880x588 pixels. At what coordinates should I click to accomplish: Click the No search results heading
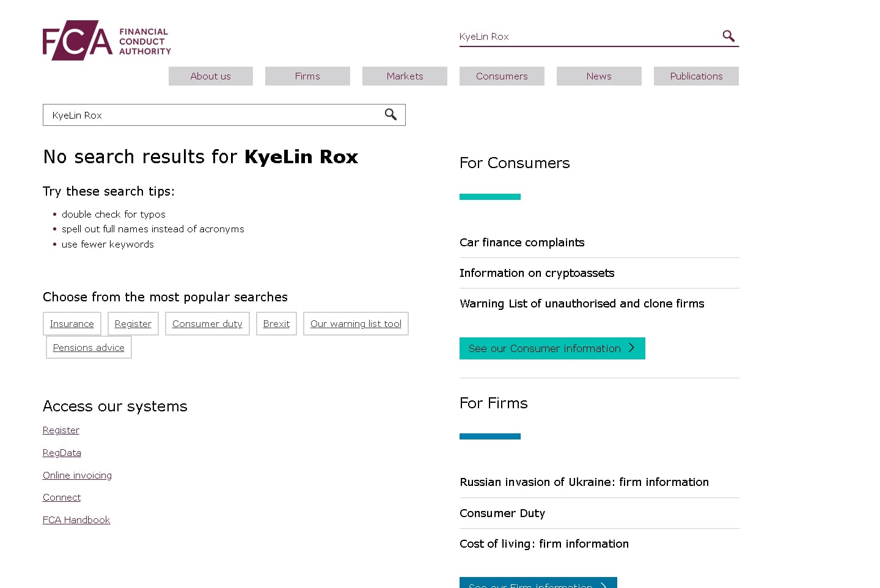coord(200,157)
